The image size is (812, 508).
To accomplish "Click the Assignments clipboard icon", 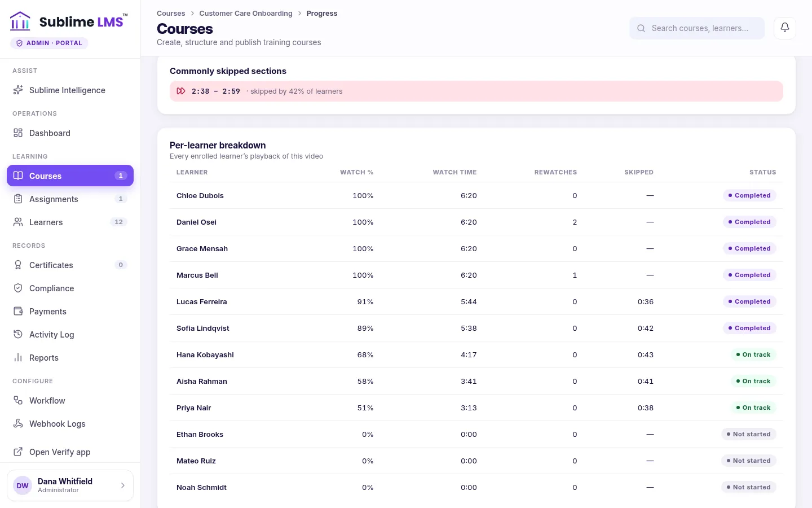I will coord(18,199).
